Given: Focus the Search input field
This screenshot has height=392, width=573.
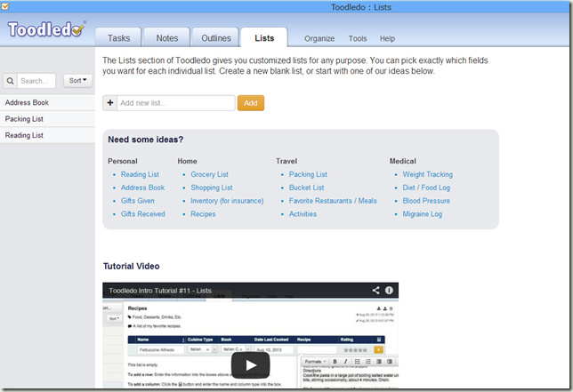Looking at the screenshot, I should click(36, 81).
